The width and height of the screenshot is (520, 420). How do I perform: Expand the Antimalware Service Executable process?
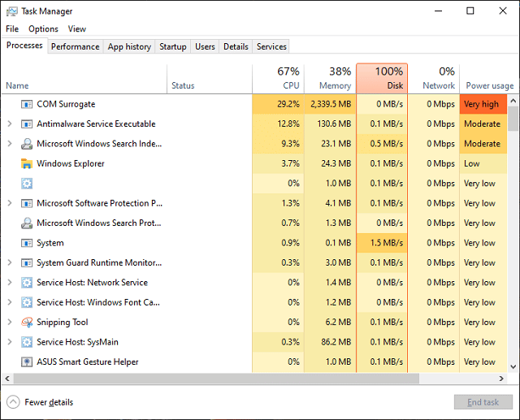[x=10, y=124]
